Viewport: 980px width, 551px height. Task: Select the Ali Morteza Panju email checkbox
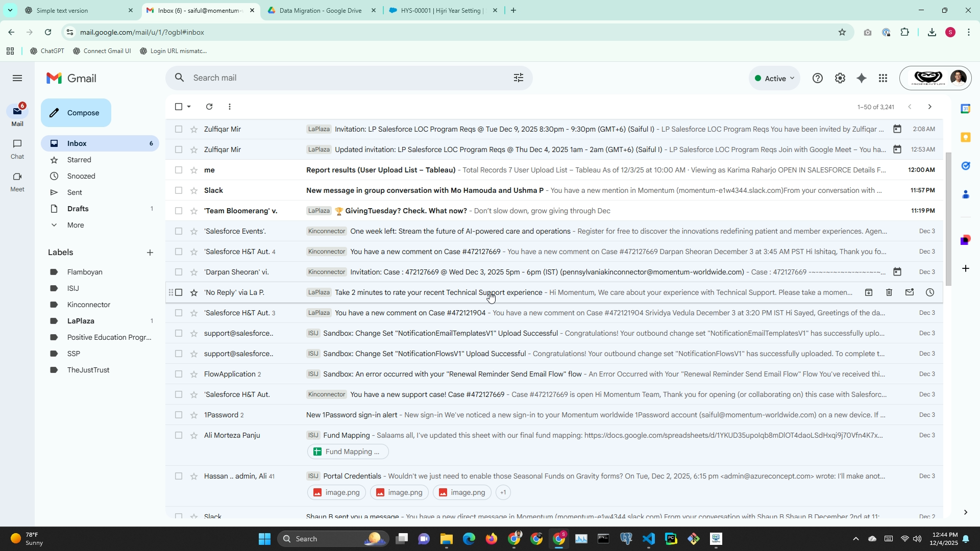coord(179,435)
